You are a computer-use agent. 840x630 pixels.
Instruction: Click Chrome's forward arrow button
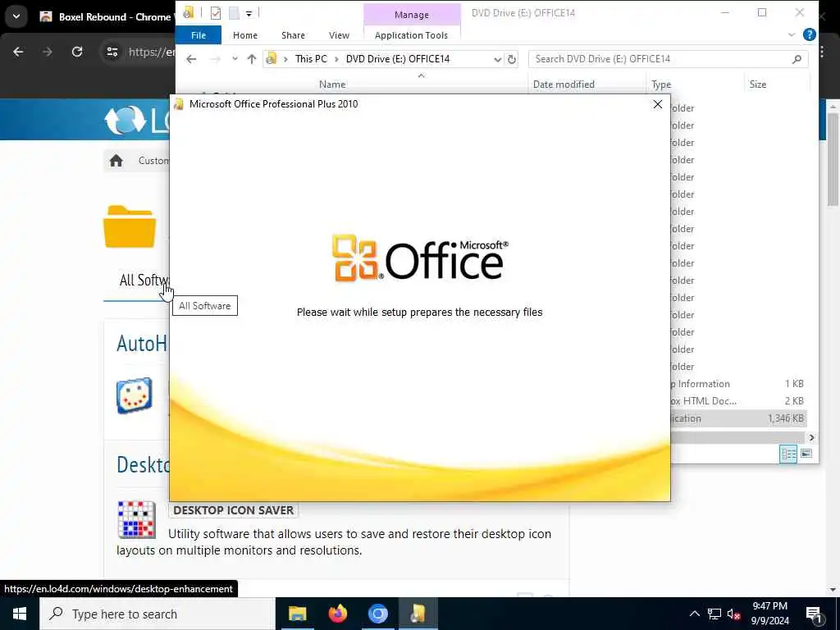point(47,52)
